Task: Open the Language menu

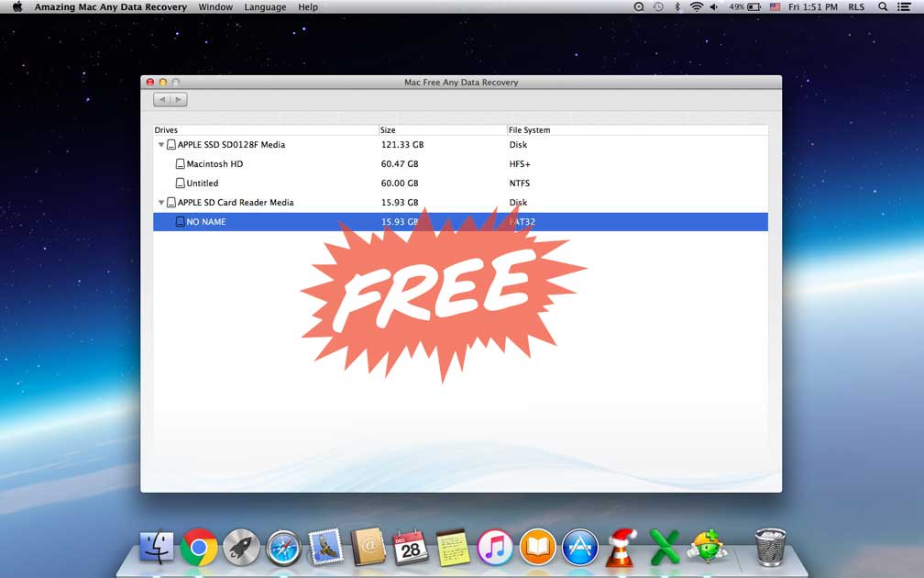Action: coord(265,7)
